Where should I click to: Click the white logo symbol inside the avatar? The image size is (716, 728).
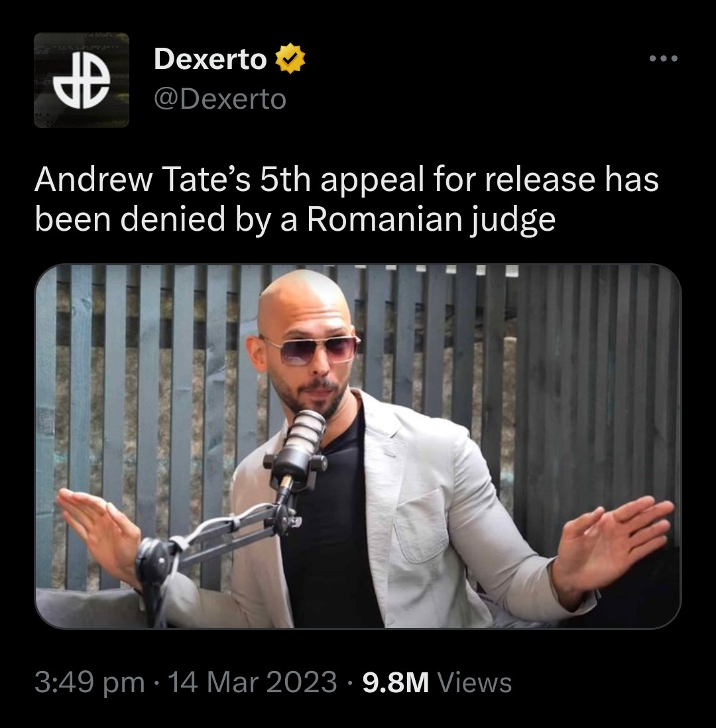[x=82, y=80]
